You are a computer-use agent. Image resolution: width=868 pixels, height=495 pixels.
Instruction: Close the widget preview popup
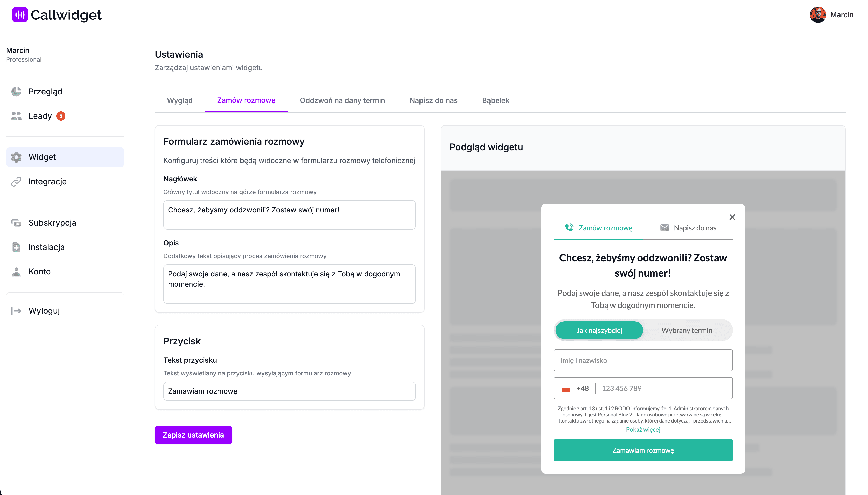pyautogui.click(x=732, y=217)
